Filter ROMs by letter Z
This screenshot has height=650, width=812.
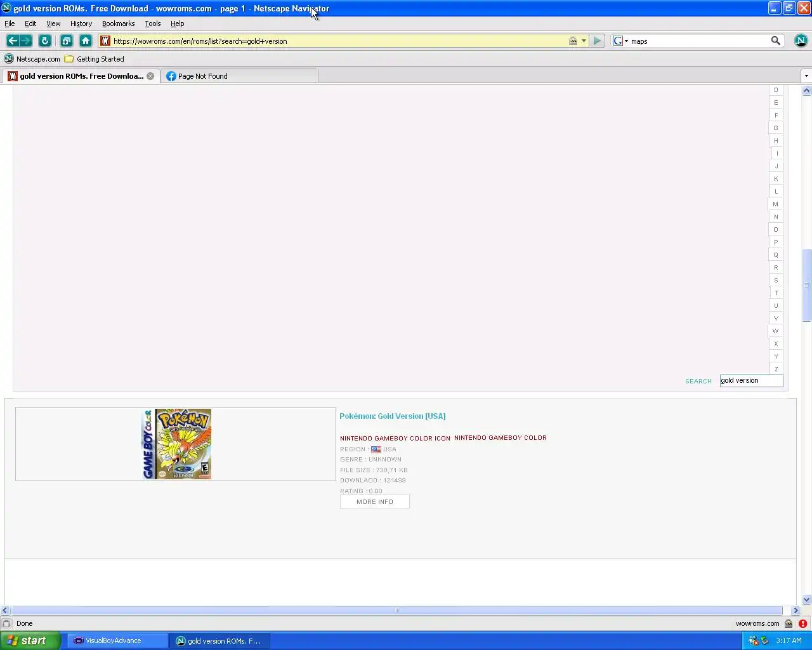[x=776, y=369]
